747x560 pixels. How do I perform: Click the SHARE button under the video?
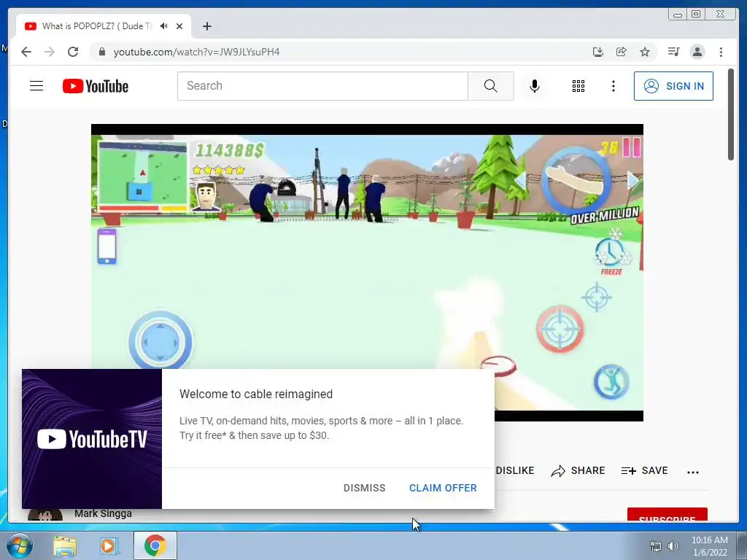(x=578, y=471)
